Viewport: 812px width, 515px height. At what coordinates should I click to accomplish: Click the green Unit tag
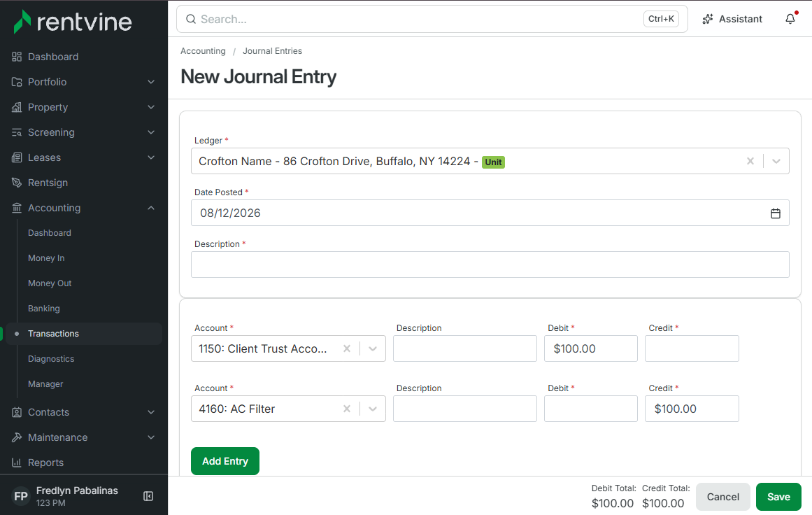[494, 162]
